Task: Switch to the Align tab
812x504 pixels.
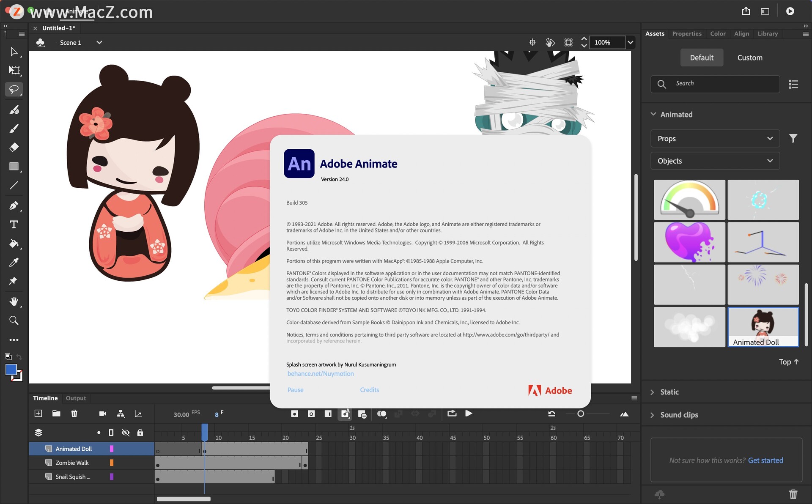Action: 741,33
